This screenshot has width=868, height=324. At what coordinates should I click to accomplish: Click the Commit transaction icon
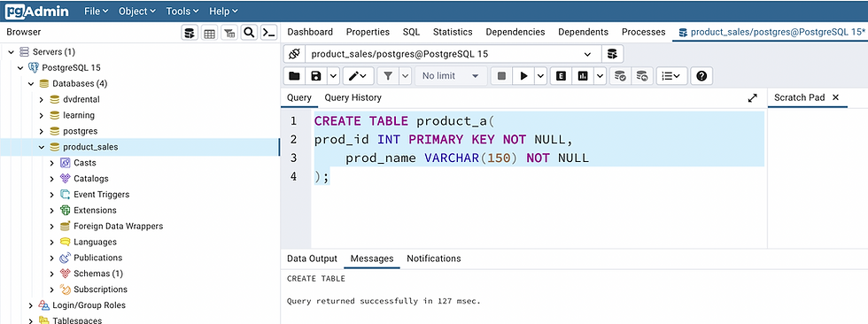click(x=621, y=76)
